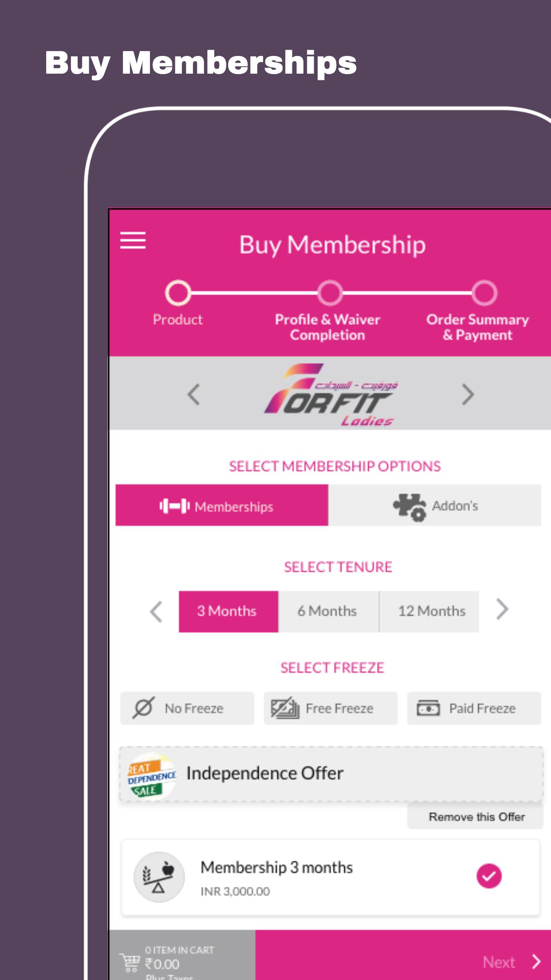Screen dimensions: 551x980
Task: Click the Paid Freeze money icon
Action: [x=428, y=708]
